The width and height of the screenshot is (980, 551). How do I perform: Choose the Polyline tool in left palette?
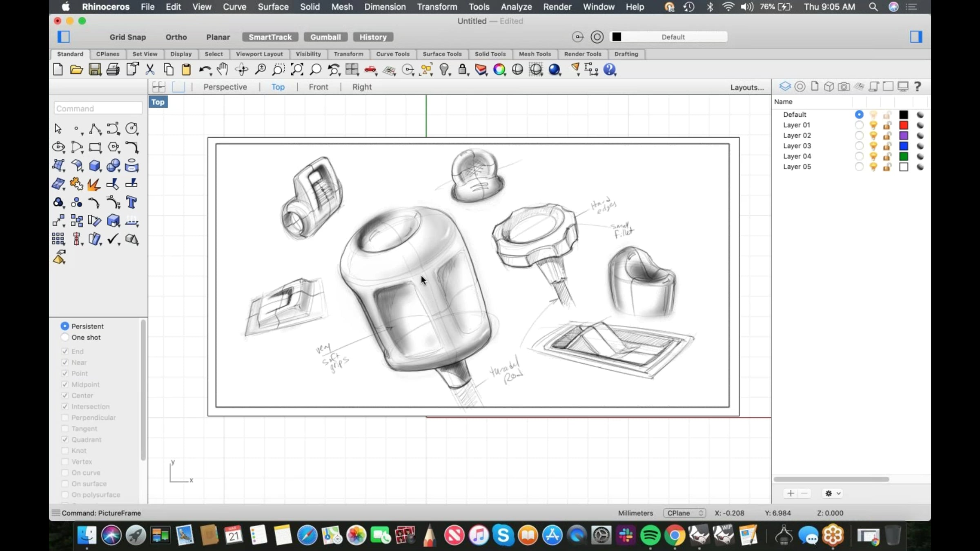(x=95, y=129)
